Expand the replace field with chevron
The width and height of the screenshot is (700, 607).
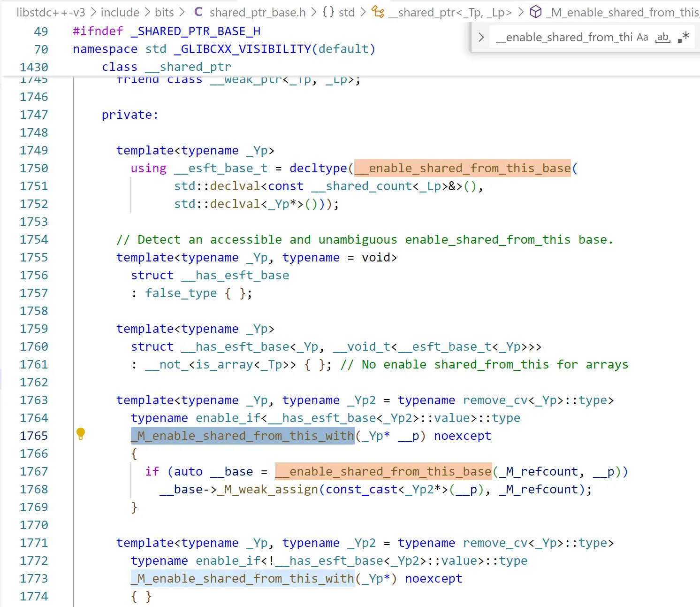click(481, 38)
